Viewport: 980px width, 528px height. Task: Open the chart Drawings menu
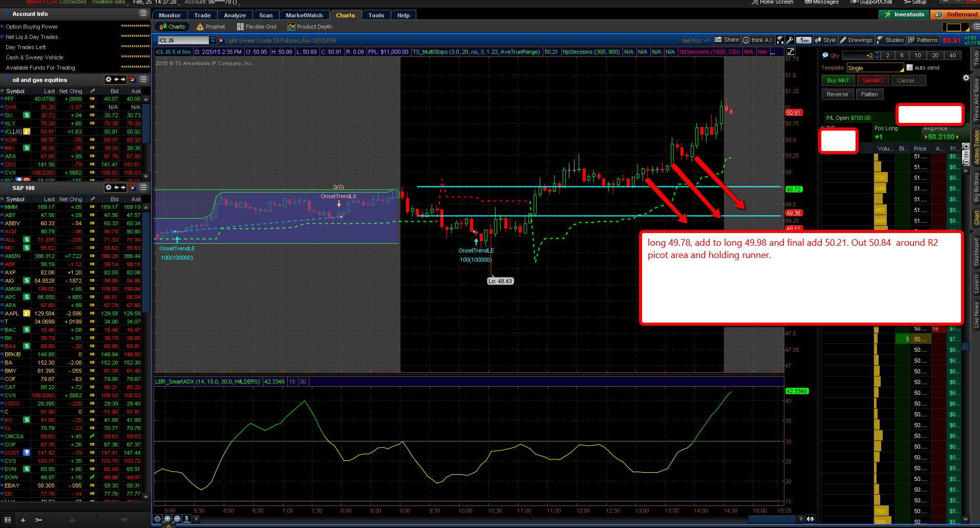[856, 40]
